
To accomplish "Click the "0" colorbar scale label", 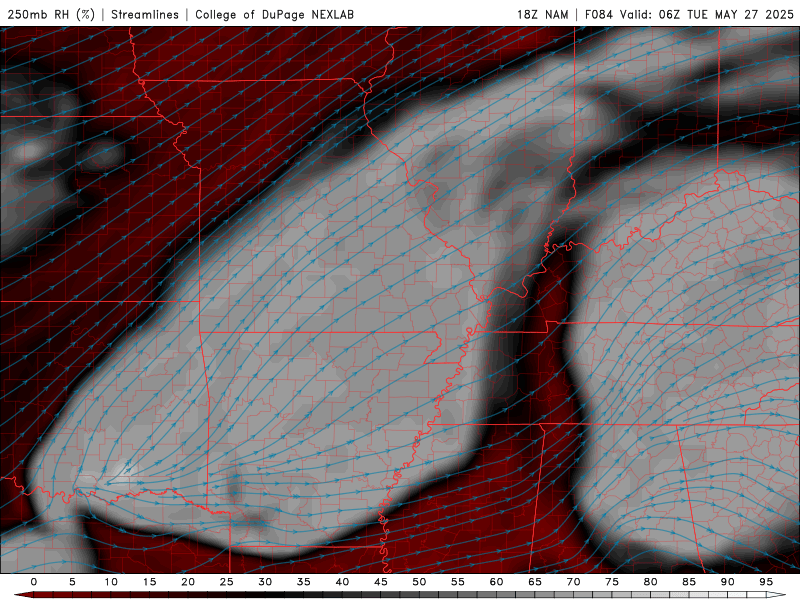I will pyautogui.click(x=34, y=582).
